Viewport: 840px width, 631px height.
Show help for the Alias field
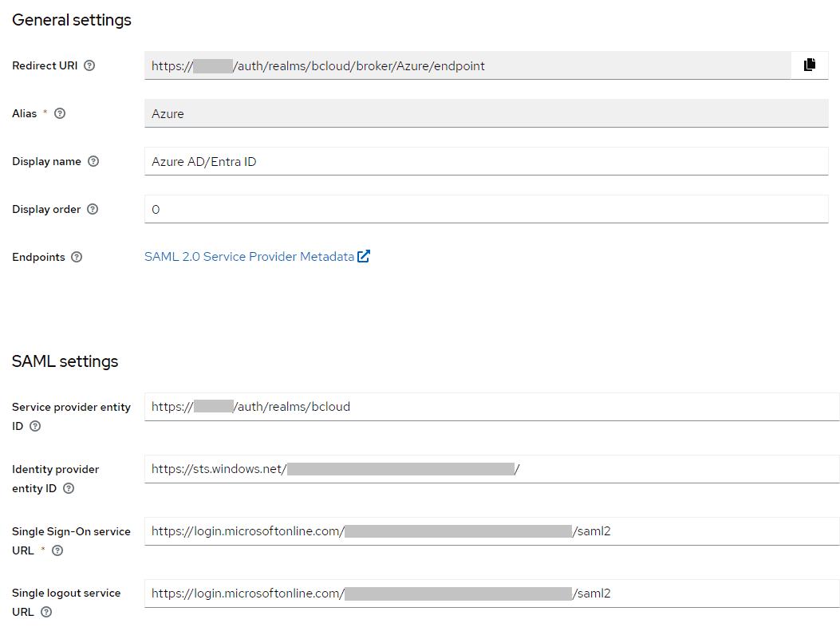(x=60, y=113)
